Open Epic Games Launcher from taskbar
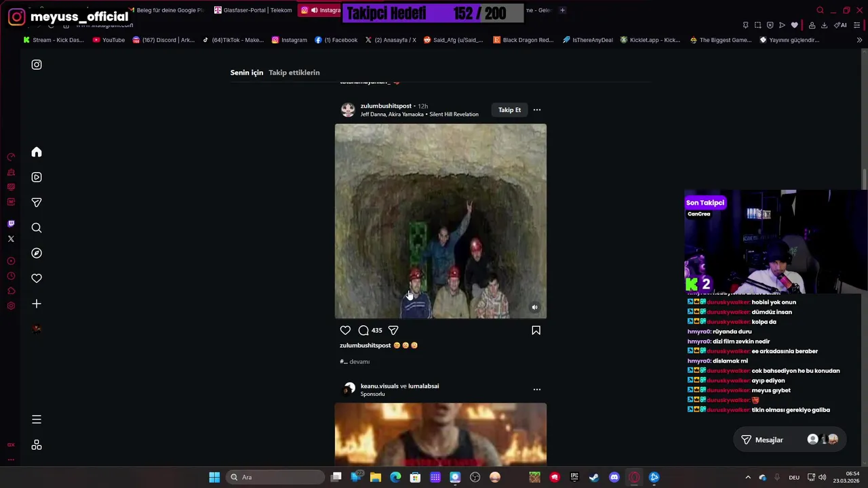 (574, 477)
